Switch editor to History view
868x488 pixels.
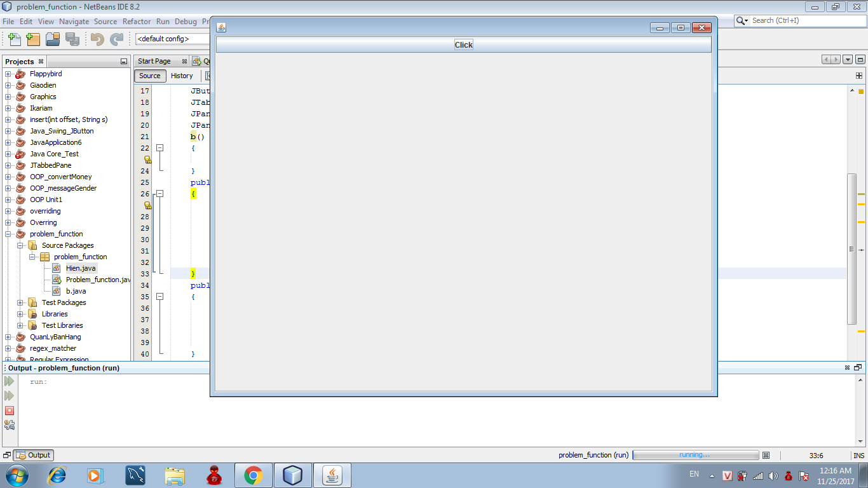(x=182, y=76)
